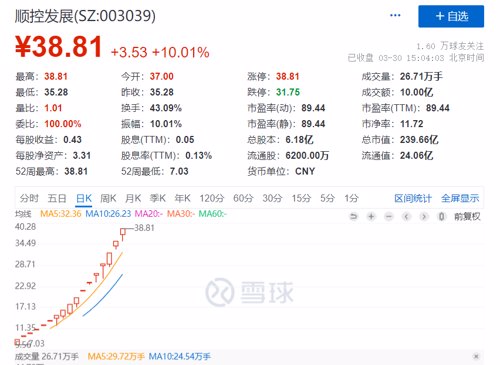This screenshot has height=365, width=500.
Task: Click the candlestick style icon beside 前复权
Action: click(x=442, y=217)
